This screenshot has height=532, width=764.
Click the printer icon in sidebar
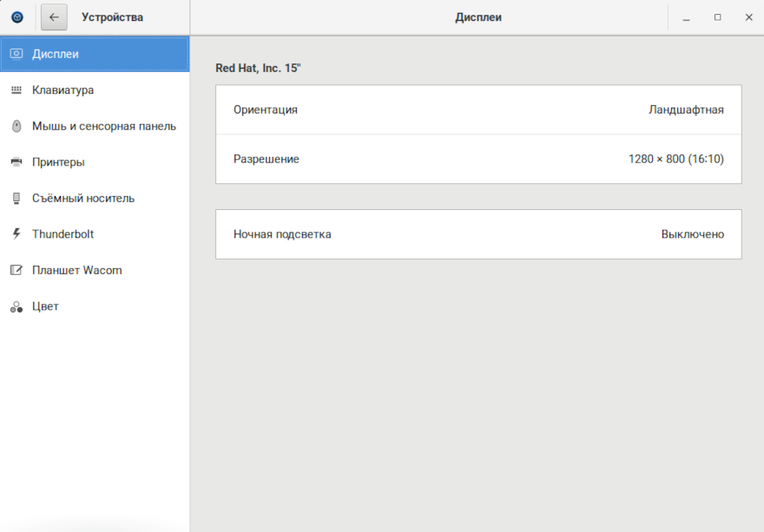[16, 162]
